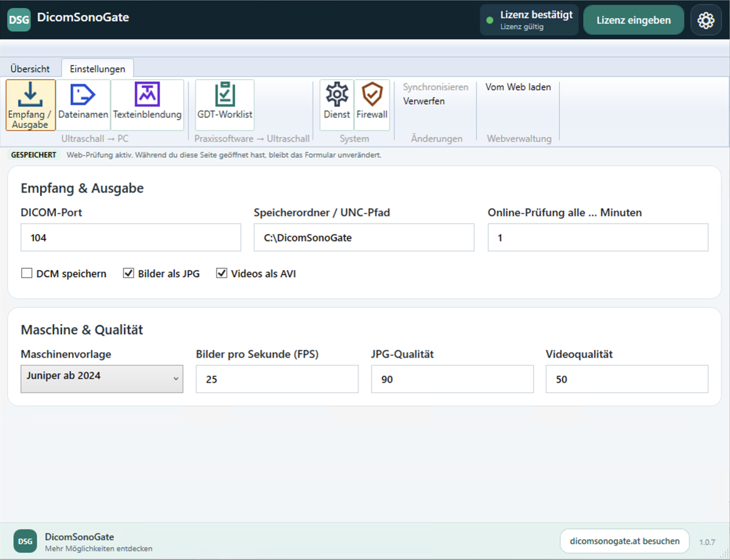Uncheck Bilder als JPG
The width and height of the screenshot is (730, 560).
(128, 273)
